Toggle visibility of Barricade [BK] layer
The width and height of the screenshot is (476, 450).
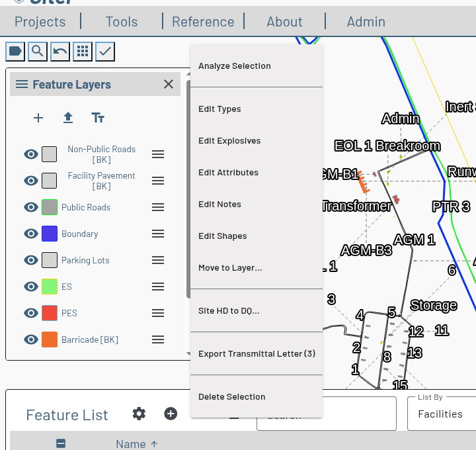pyautogui.click(x=31, y=339)
